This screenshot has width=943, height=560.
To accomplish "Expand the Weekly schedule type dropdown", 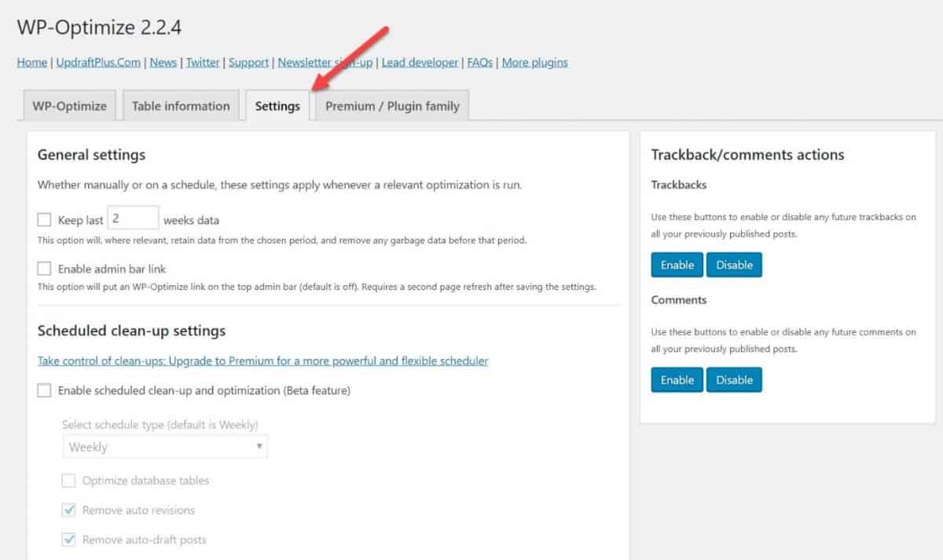I will point(165,447).
